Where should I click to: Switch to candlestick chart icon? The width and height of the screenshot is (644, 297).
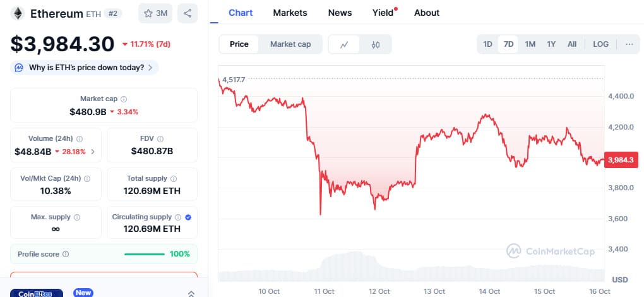point(376,44)
